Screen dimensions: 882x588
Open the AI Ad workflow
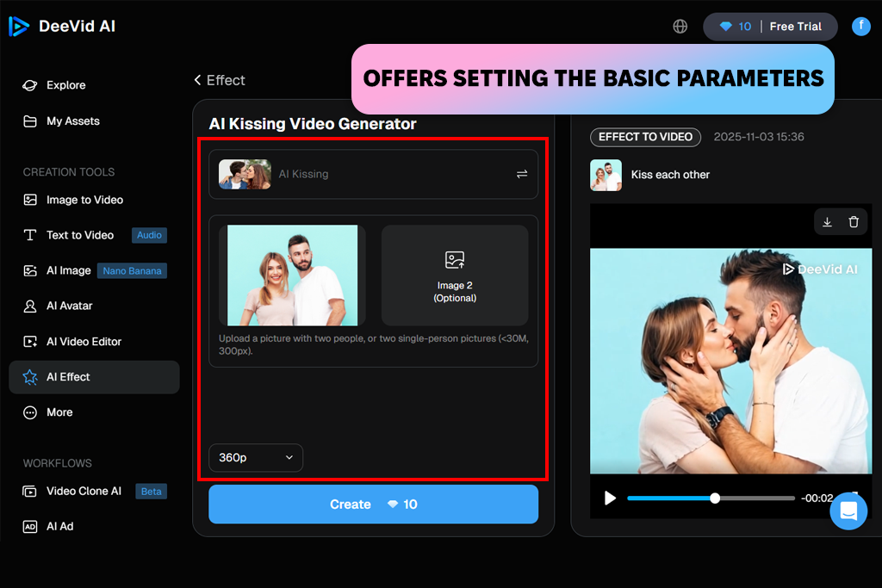pos(59,527)
